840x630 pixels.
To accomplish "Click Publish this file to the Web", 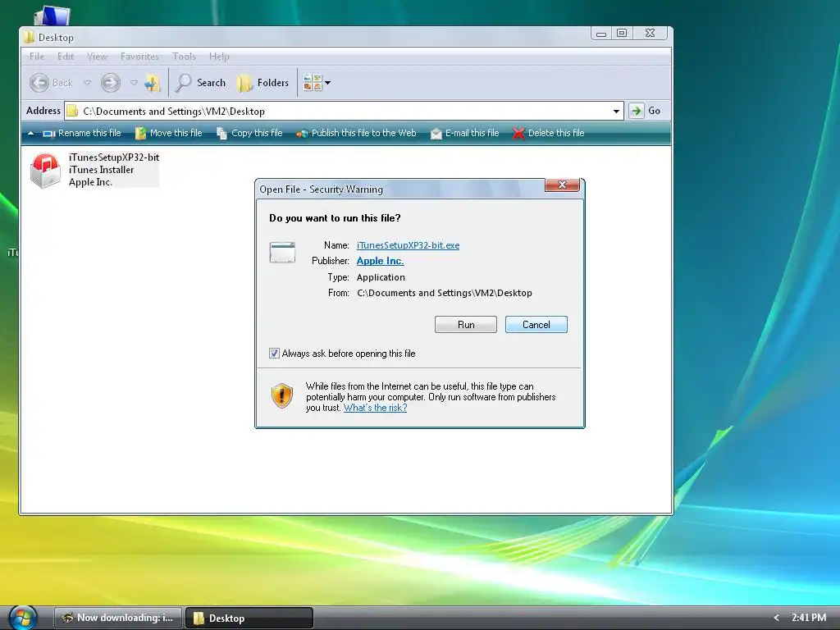I will [356, 133].
